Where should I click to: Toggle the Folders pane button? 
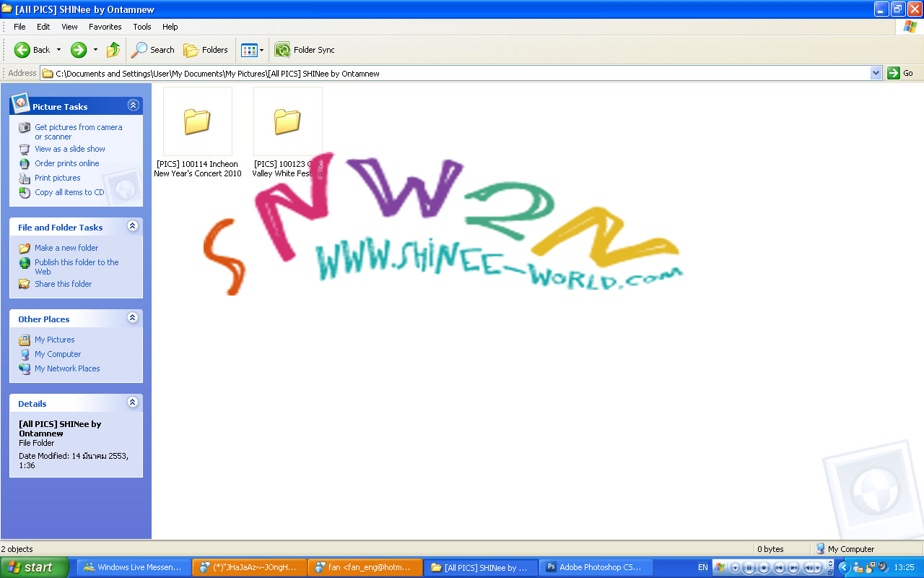pos(206,50)
